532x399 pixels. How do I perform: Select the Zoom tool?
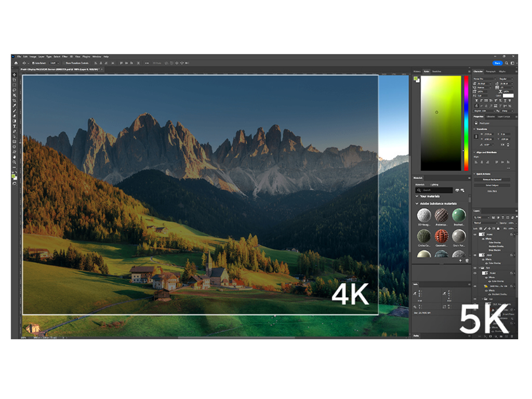pos(15,162)
